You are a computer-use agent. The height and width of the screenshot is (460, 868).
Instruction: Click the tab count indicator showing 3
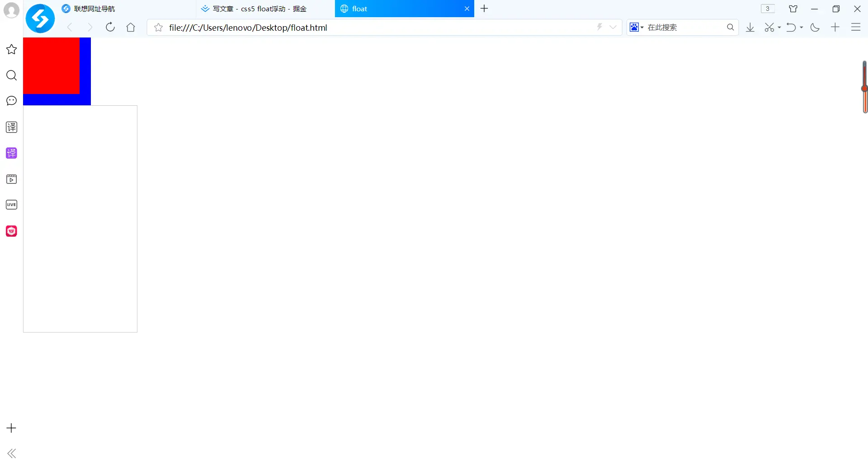pos(768,9)
